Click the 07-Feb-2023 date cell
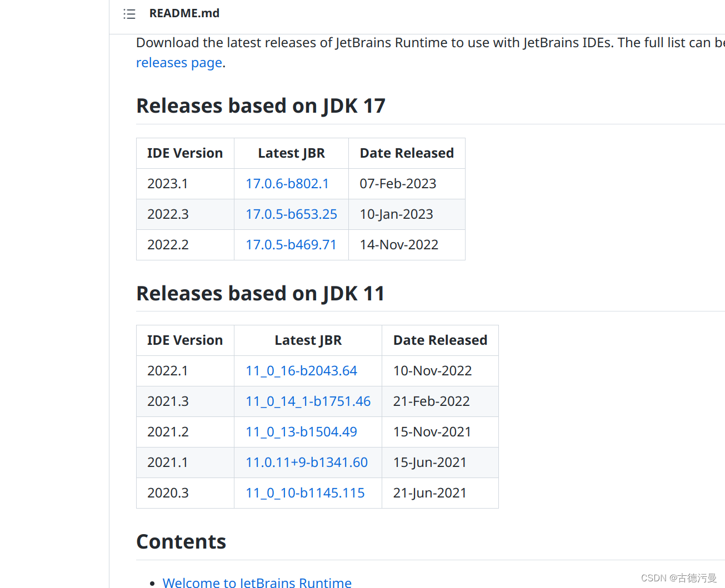 point(407,184)
